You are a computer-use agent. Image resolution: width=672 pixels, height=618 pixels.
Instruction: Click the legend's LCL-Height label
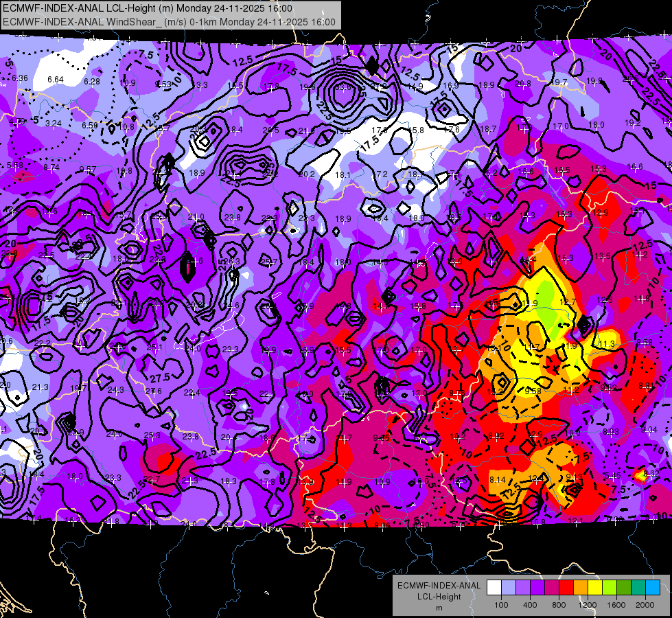439,597
